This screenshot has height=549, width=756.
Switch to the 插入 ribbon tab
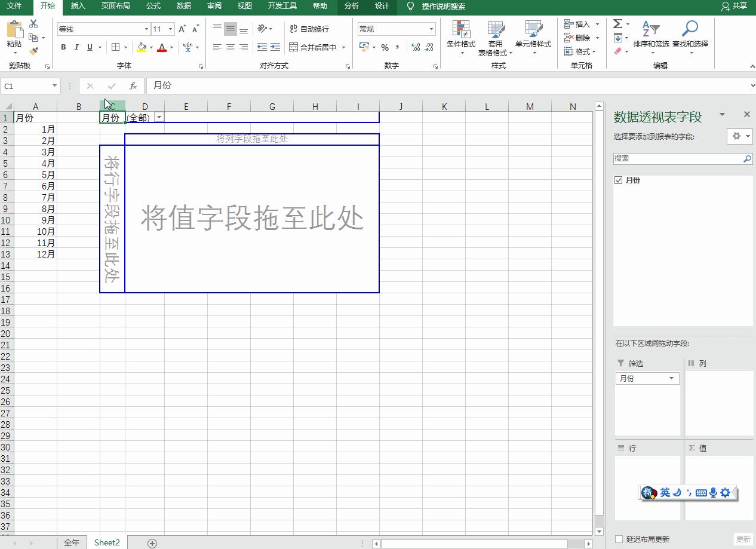tap(78, 7)
